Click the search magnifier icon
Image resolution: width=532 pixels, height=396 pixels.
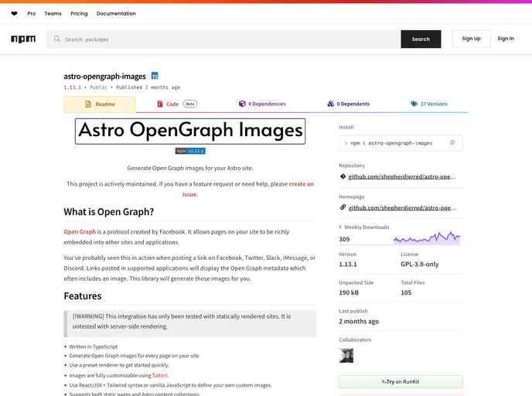click(56, 39)
